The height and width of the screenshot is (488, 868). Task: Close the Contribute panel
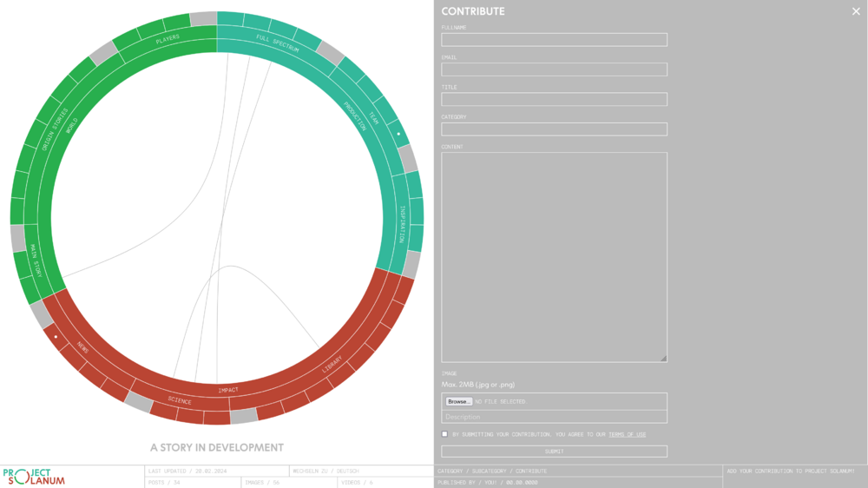856,11
